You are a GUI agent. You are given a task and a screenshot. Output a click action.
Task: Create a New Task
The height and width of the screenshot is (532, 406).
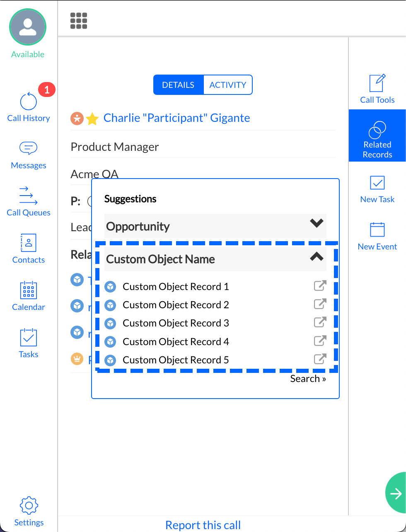click(377, 189)
